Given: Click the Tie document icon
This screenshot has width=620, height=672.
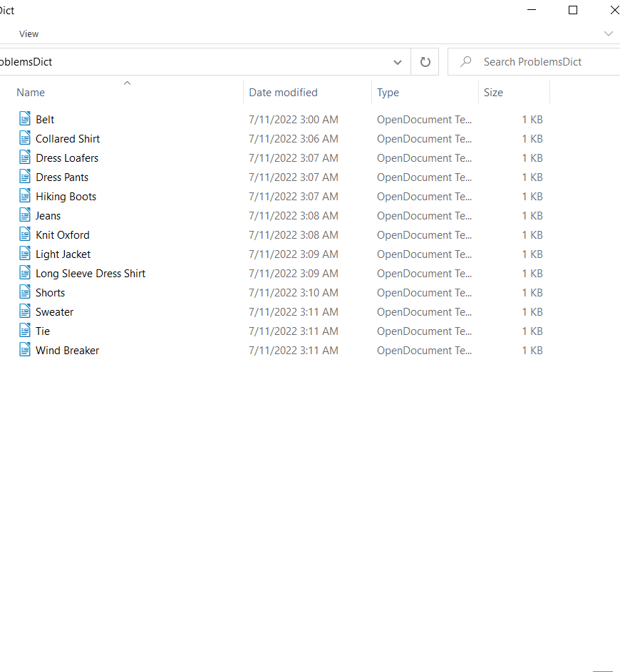Looking at the screenshot, I should tap(25, 331).
